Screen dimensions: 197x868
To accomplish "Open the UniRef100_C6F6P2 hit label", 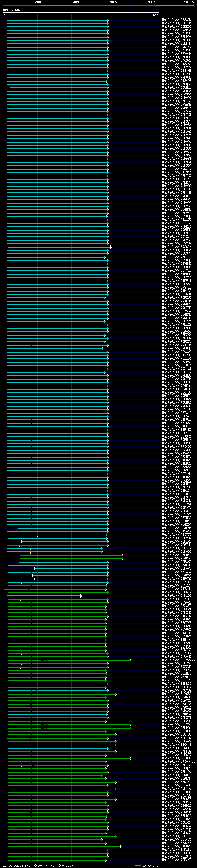I will pos(177,568).
